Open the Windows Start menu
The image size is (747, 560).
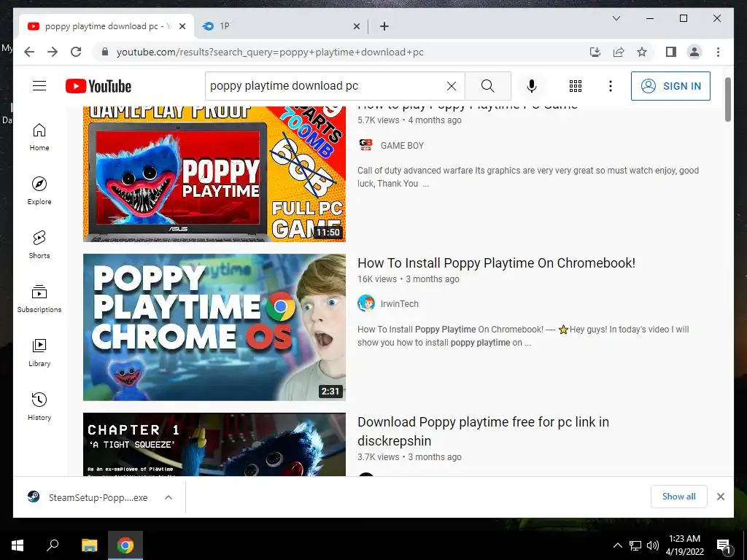tap(18, 545)
